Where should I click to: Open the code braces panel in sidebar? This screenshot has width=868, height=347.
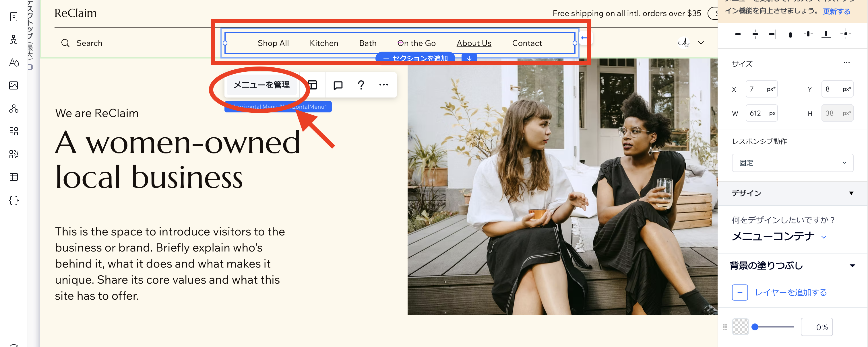[13, 200]
